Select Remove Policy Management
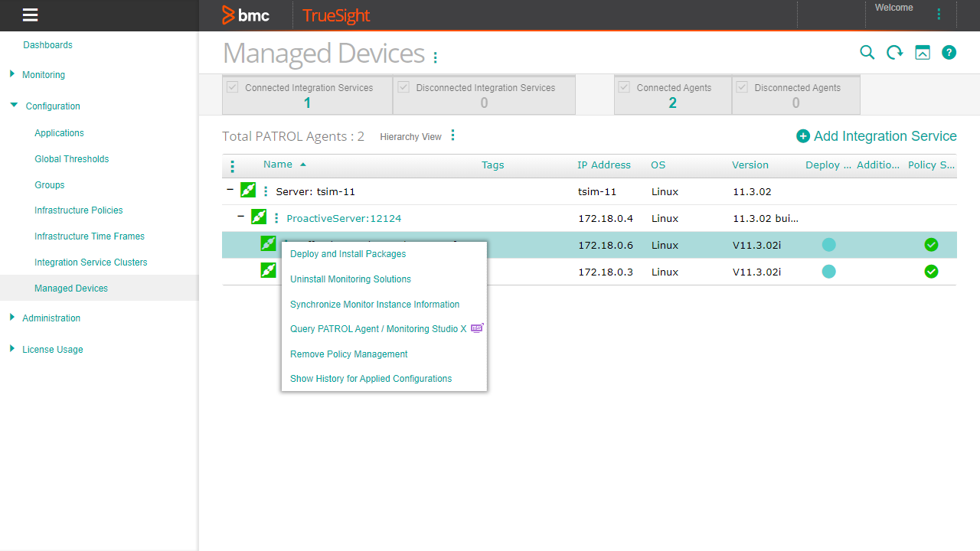This screenshot has width=980, height=551. pyautogui.click(x=349, y=354)
